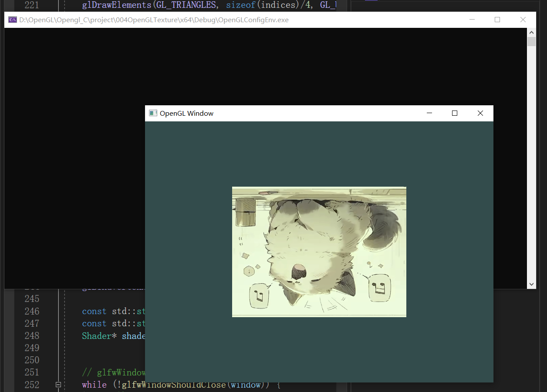Click the console scrollbar down arrow
Image resolution: width=547 pixels, height=392 pixels.
(531, 285)
